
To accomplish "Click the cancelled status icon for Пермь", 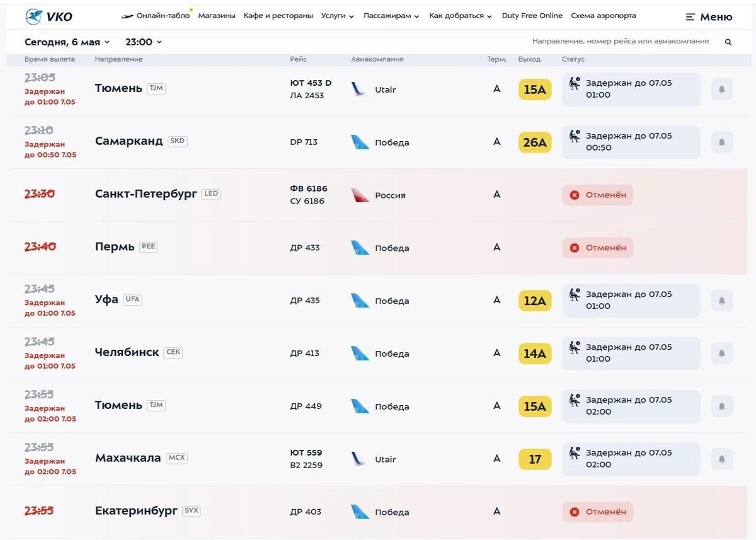I will (x=574, y=248).
